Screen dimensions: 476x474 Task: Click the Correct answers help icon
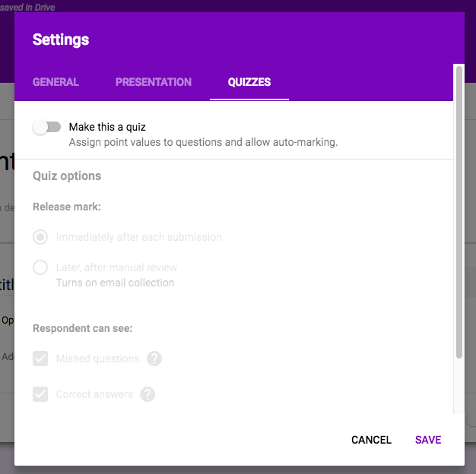pos(148,394)
